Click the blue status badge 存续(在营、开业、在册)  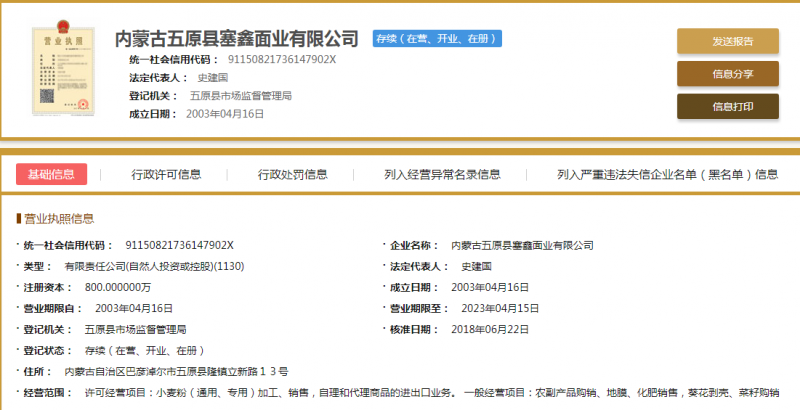[x=437, y=39]
